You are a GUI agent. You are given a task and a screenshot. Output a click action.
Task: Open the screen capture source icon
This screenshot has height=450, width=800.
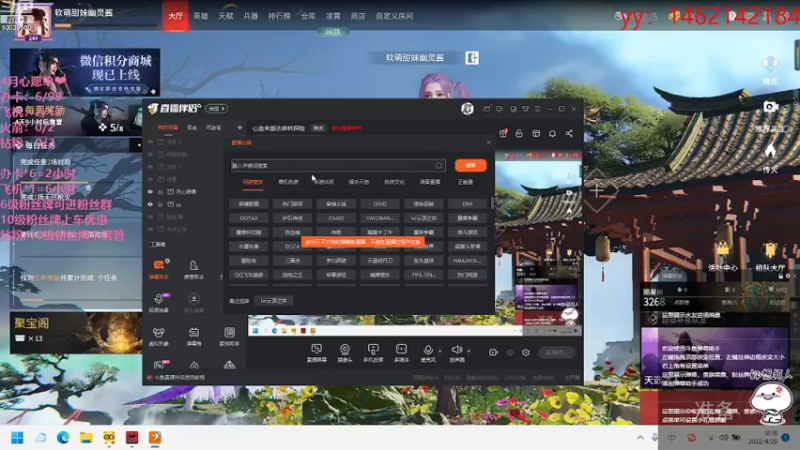click(316, 349)
